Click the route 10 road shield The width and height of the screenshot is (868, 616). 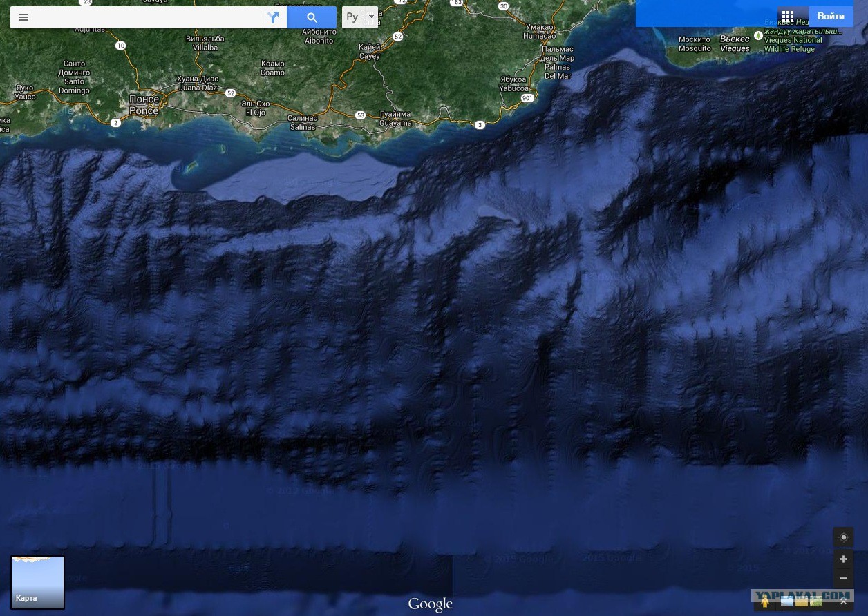click(121, 46)
